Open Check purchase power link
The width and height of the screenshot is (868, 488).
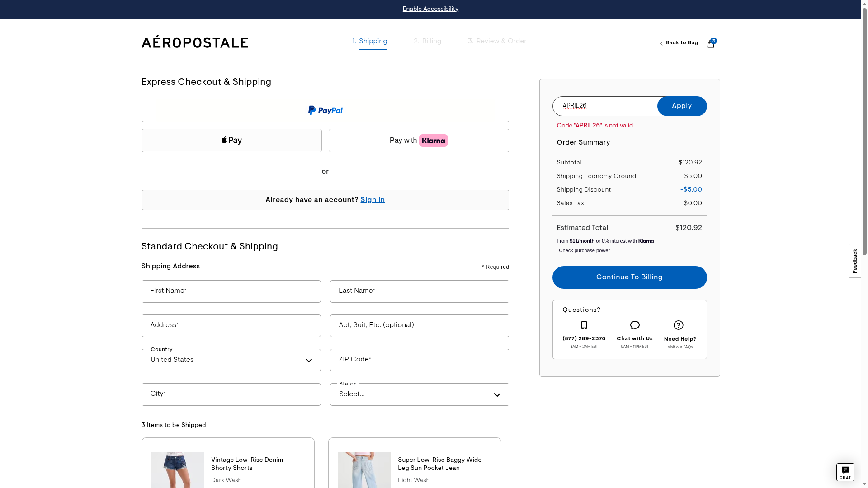tap(584, 250)
